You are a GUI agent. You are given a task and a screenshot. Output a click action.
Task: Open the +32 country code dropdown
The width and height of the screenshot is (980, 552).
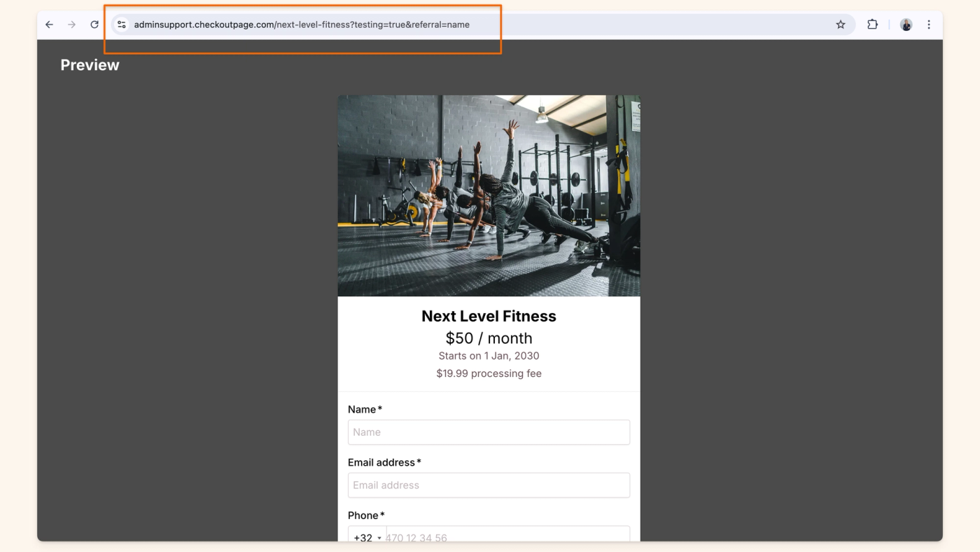[x=367, y=534]
